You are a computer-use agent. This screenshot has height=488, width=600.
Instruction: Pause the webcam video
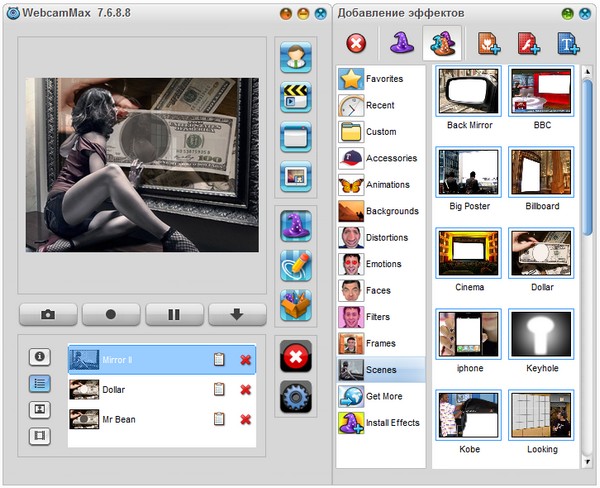[x=174, y=314]
